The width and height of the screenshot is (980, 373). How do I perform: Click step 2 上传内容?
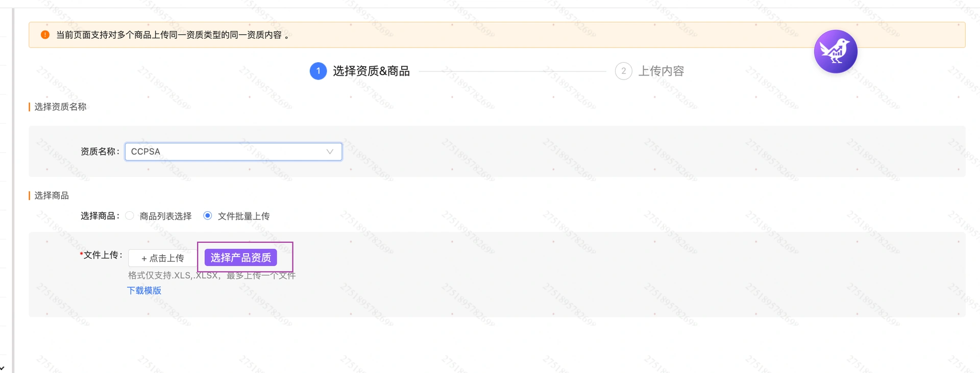point(650,71)
